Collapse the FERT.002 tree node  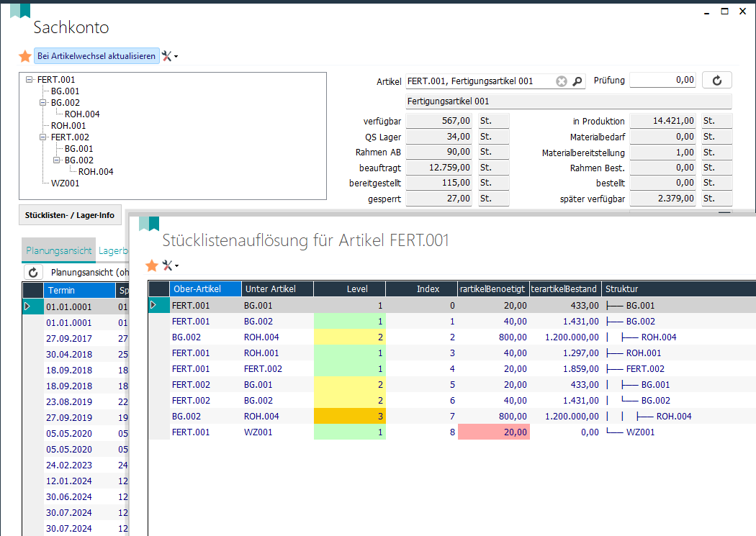(43, 137)
